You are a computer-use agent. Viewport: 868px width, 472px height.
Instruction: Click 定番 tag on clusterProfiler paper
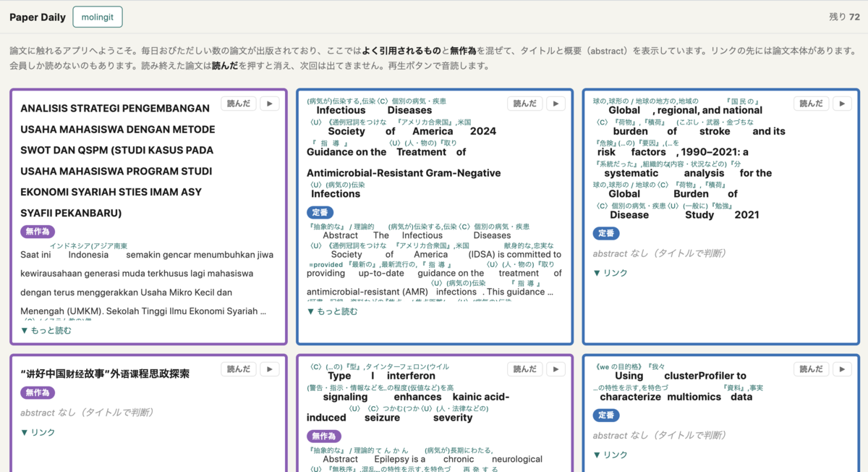606,416
